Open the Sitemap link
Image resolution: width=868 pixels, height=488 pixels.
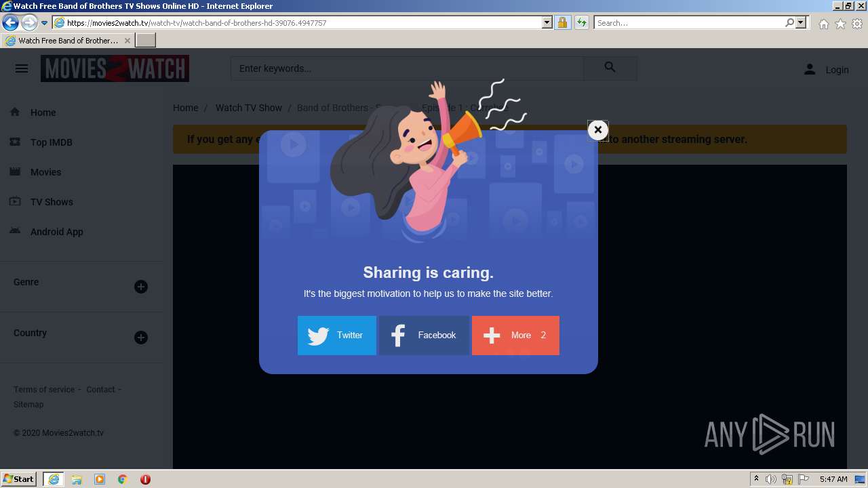28,405
